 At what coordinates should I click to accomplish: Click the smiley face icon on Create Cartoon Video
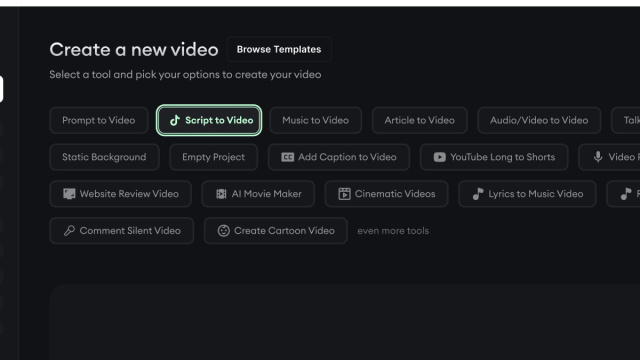[224, 231]
